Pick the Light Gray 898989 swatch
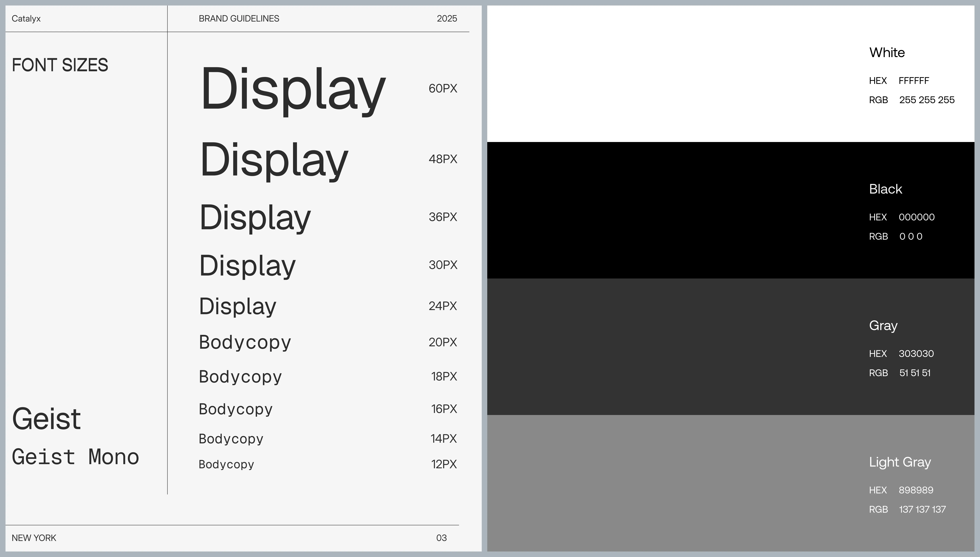The width and height of the screenshot is (980, 557). [x=674, y=483]
